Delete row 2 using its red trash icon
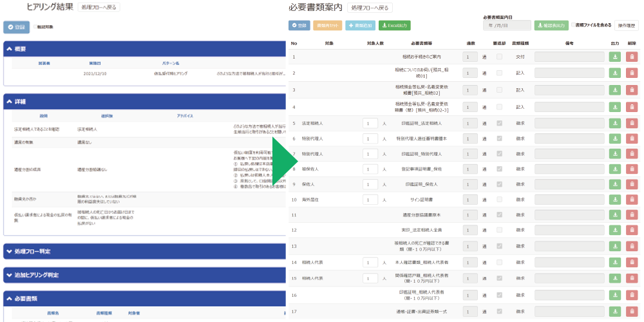This screenshot has width=644, height=322. pyautogui.click(x=632, y=73)
